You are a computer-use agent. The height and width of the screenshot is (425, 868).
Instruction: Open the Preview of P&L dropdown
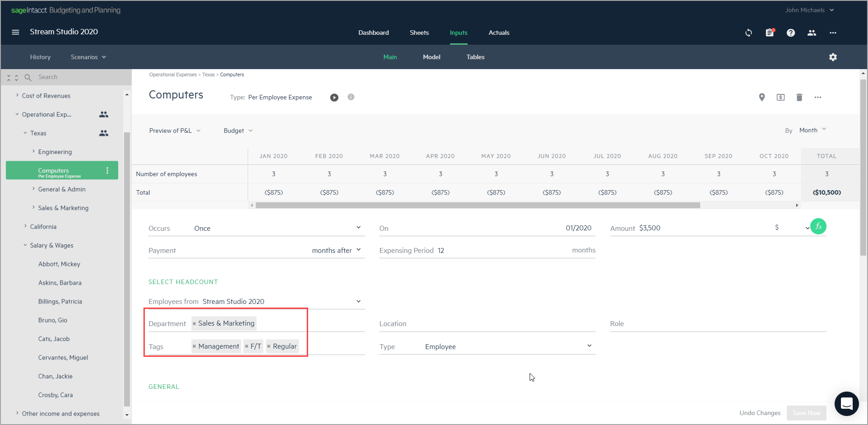(x=175, y=131)
